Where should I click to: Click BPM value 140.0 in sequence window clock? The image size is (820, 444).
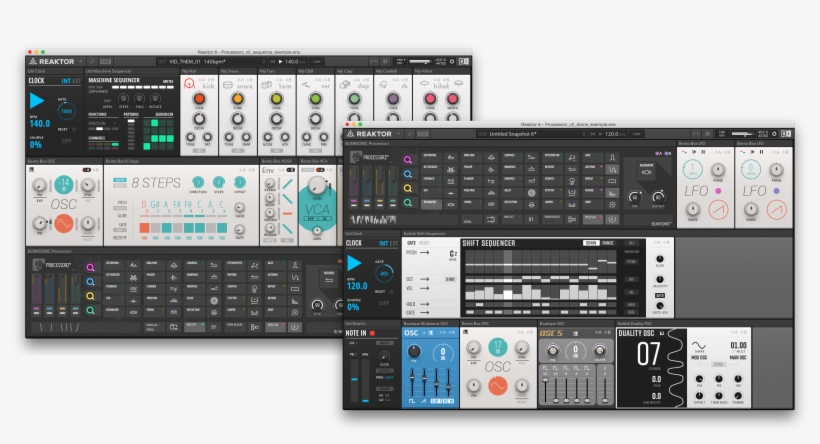coord(40,124)
